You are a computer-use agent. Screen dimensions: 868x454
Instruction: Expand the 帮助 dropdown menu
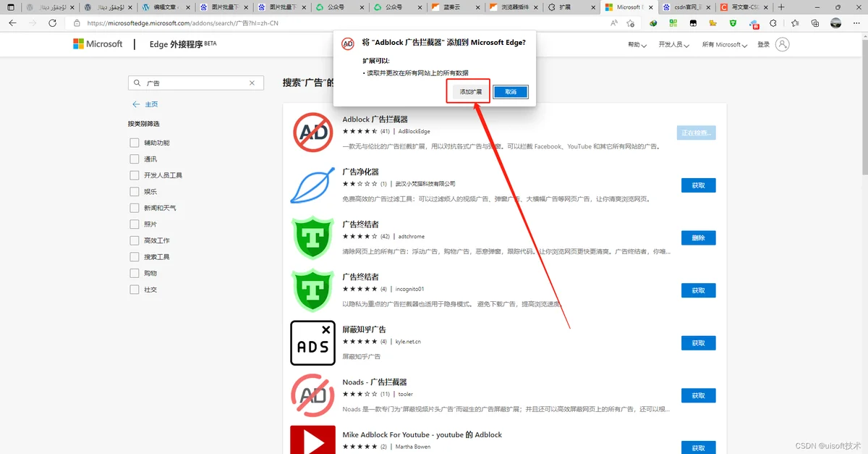[x=637, y=45]
